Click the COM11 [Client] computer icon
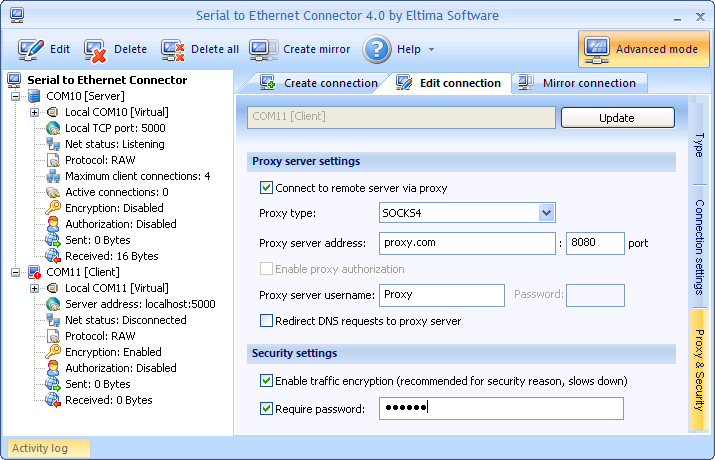 34,272
